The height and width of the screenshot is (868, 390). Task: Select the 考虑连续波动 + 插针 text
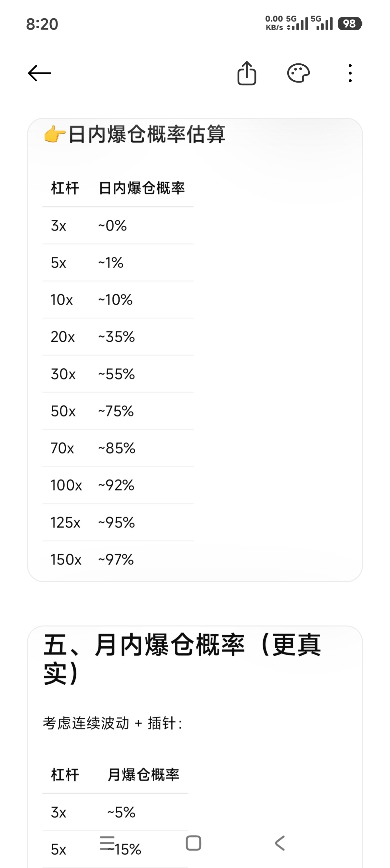tap(112, 723)
